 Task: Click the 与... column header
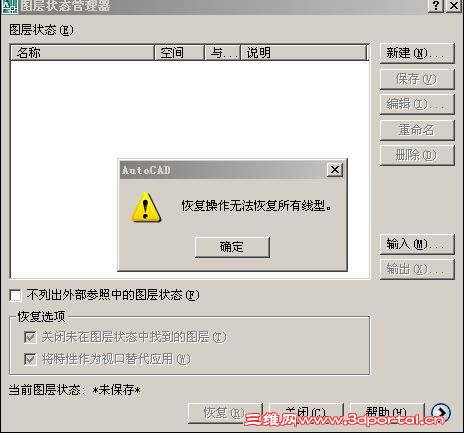(x=222, y=53)
